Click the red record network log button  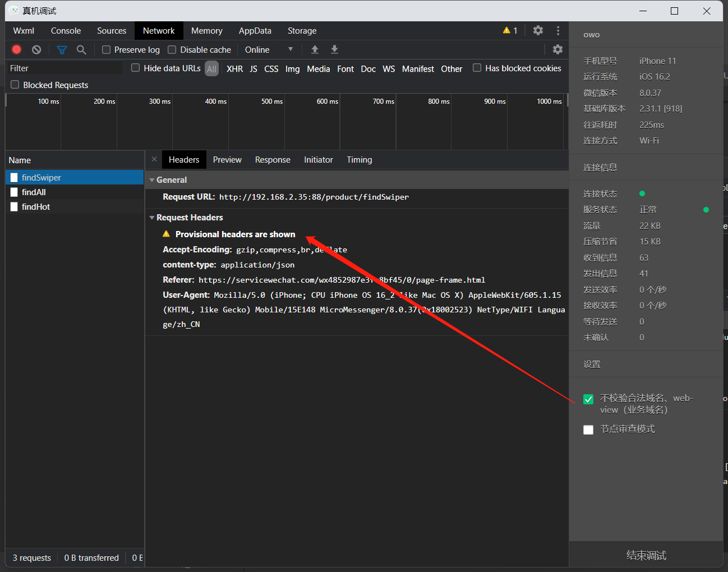tap(17, 49)
